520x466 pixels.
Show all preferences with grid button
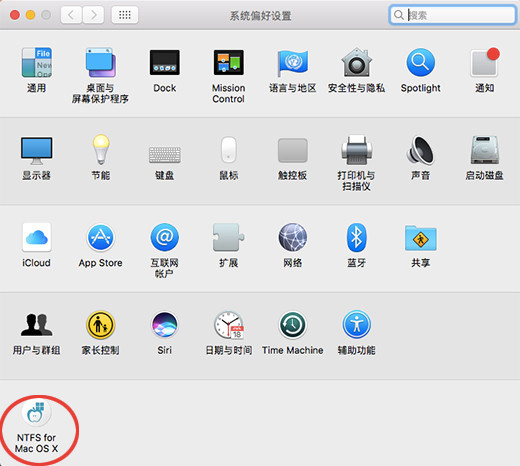[x=125, y=15]
